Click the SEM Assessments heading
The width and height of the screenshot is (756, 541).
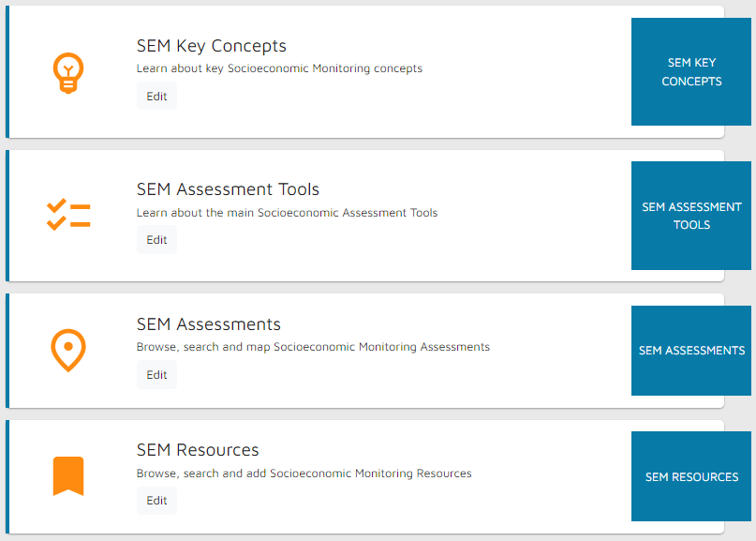click(208, 323)
